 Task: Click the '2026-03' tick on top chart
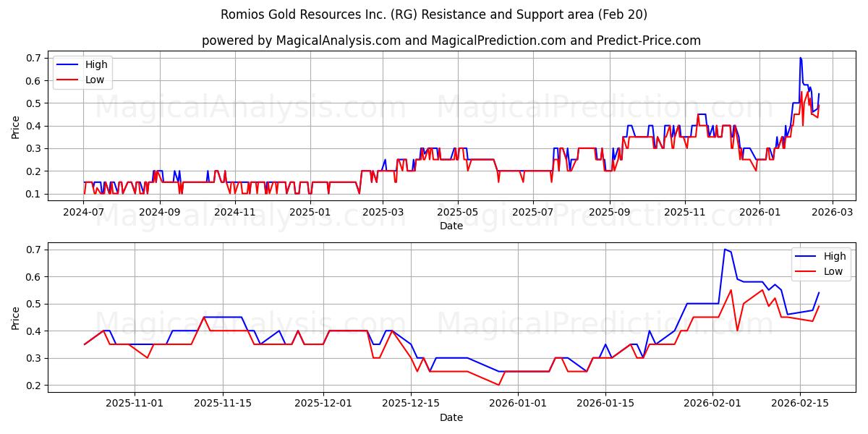click(x=831, y=212)
